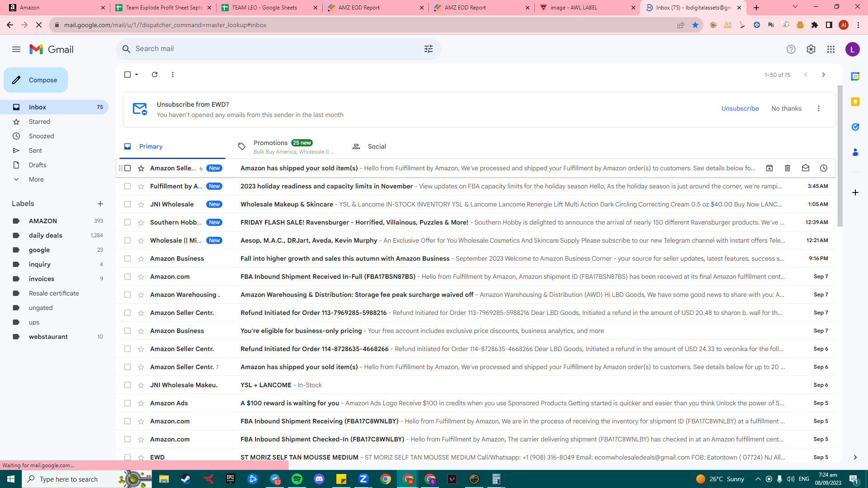The width and height of the screenshot is (868, 488).
Task: Switch to TEAM LEO Google Sheets tab
Action: (269, 8)
